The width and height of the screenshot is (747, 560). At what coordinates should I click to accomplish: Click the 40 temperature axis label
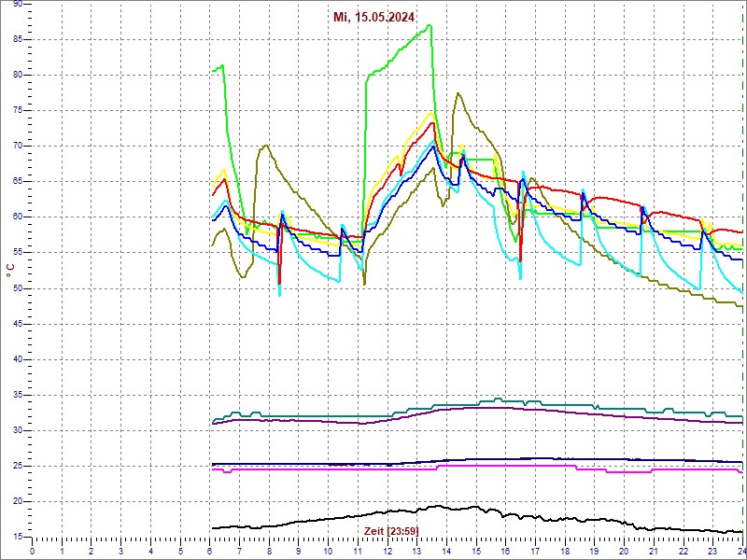click(17, 359)
